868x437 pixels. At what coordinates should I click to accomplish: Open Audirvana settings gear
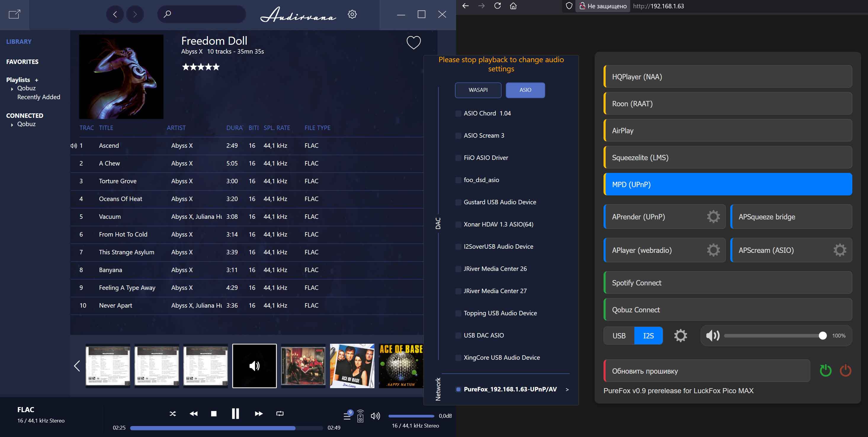[352, 14]
